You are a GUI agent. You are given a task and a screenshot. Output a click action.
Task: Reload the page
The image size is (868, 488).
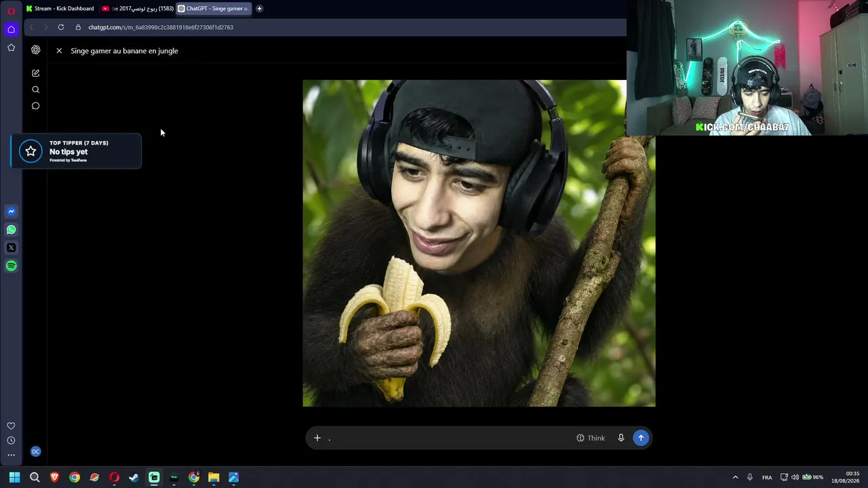61,27
